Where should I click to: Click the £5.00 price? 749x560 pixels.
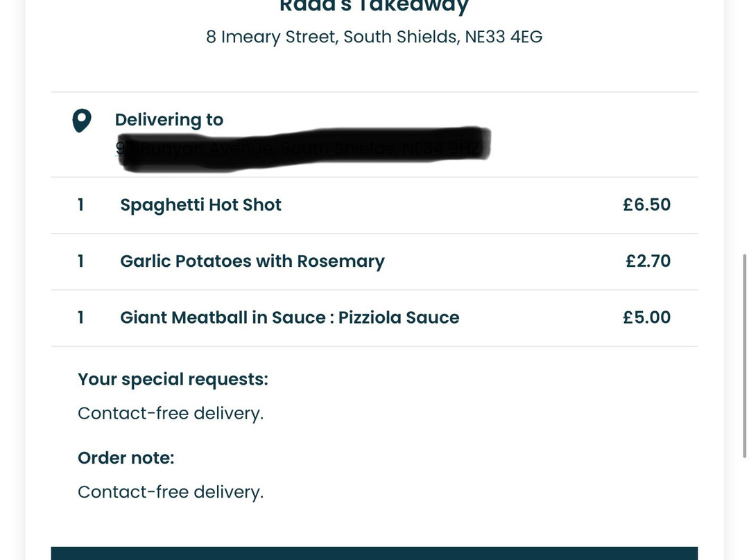[647, 317]
